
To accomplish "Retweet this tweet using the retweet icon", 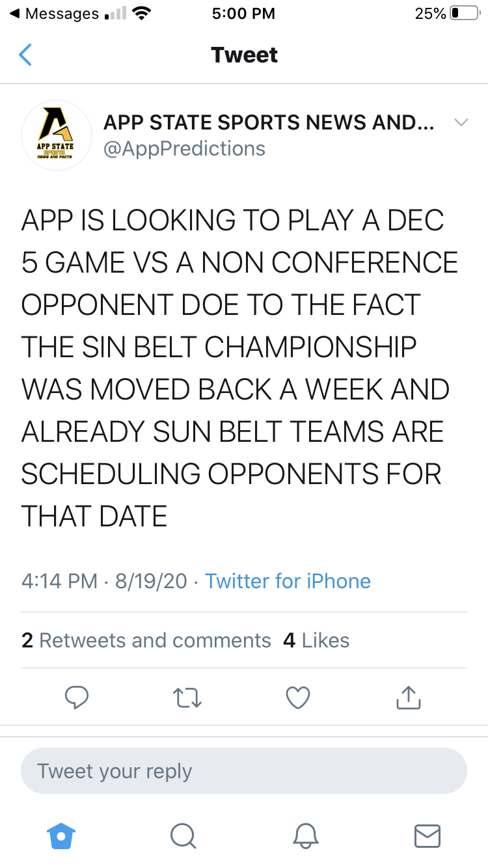I will click(x=187, y=698).
